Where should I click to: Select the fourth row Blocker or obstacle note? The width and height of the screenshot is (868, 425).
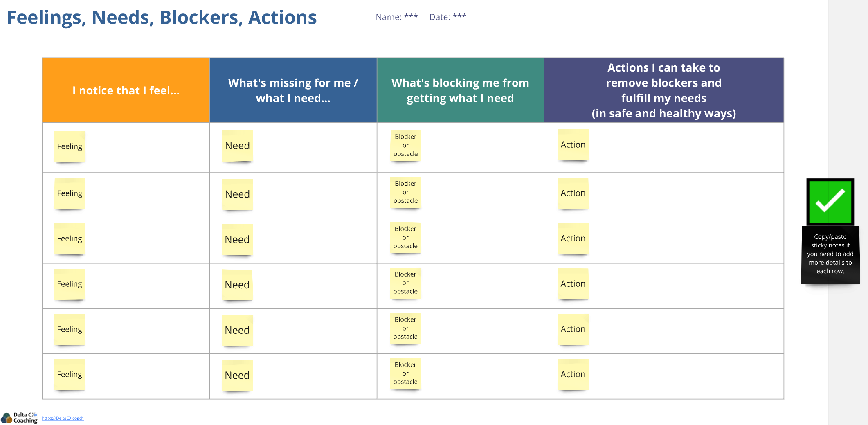(x=405, y=283)
